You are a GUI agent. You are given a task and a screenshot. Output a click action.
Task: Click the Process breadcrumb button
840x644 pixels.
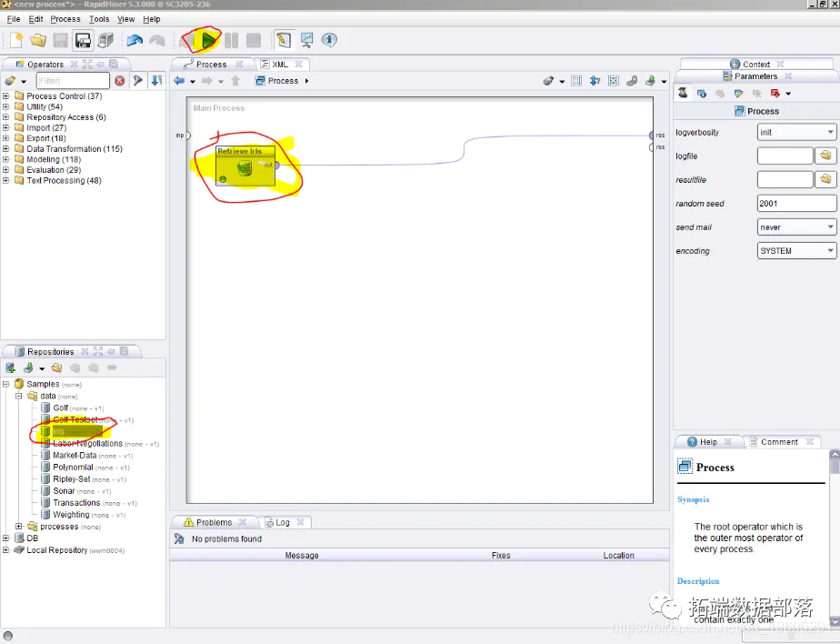[277, 81]
